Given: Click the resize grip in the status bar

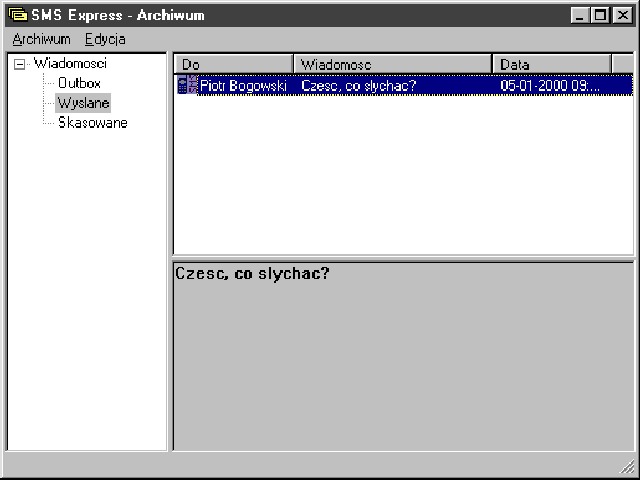Looking at the screenshot, I should click(x=627, y=467).
